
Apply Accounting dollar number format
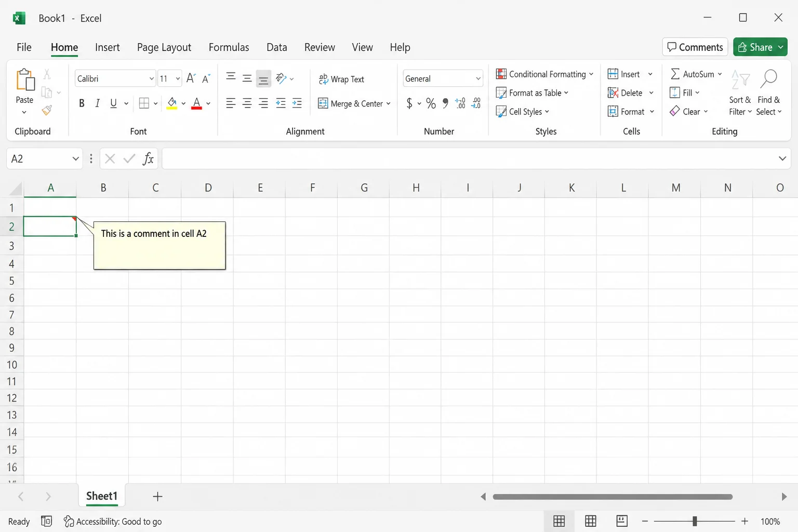pyautogui.click(x=409, y=103)
